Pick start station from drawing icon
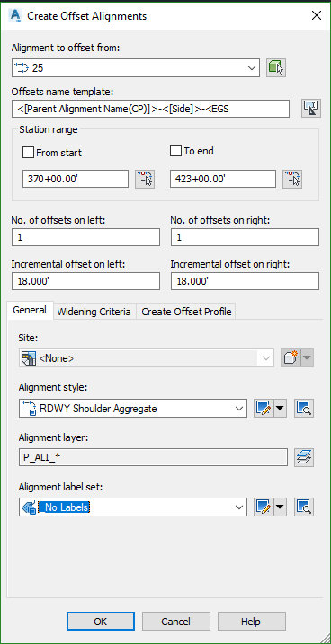331x644 pixels. (x=145, y=179)
